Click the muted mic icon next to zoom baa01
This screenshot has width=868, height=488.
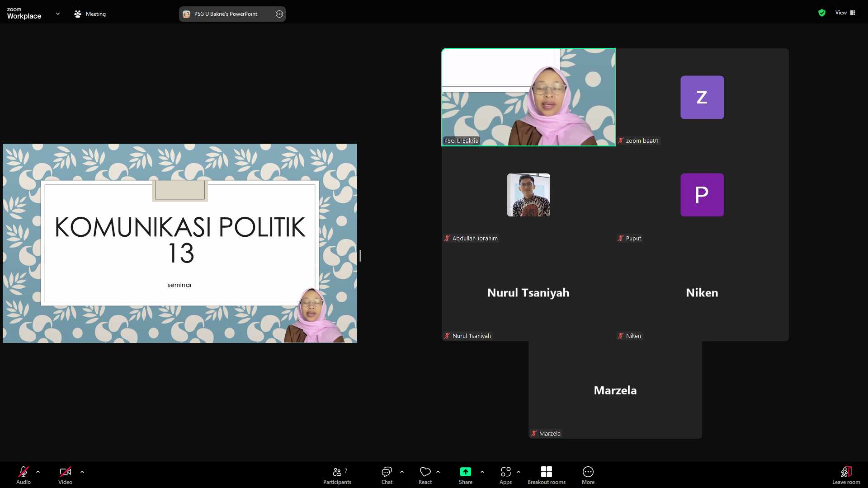click(621, 141)
